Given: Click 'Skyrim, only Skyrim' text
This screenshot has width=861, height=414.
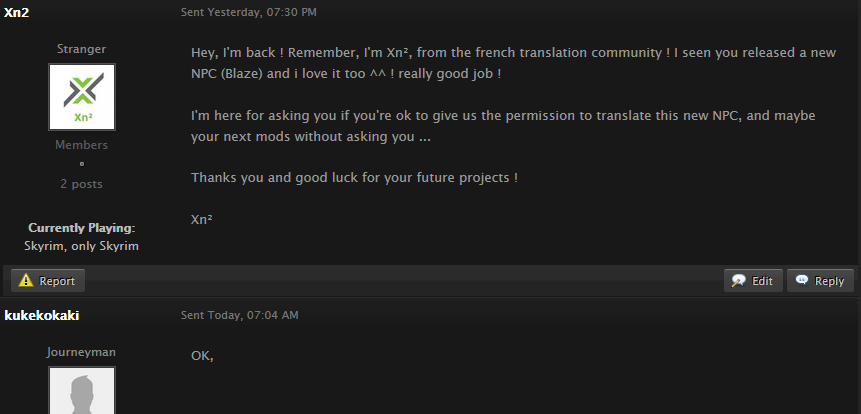Looking at the screenshot, I should pyautogui.click(x=81, y=246).
